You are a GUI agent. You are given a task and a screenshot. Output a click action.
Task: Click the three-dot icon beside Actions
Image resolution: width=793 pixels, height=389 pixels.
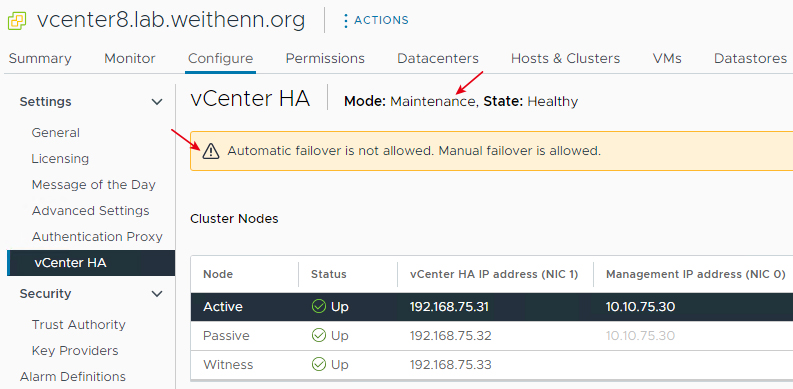pyautogui.click(x=346, y=20)
